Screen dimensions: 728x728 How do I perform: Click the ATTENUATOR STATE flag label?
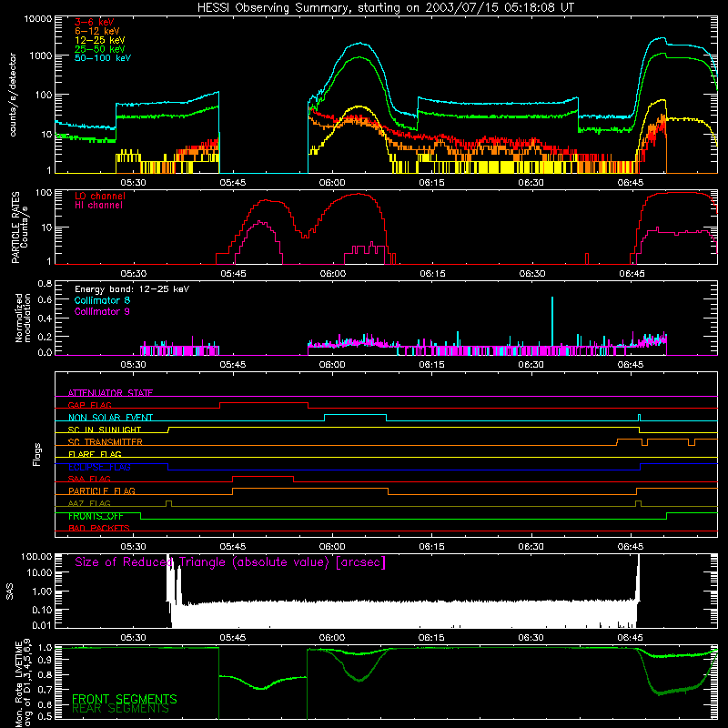point(110,393)
